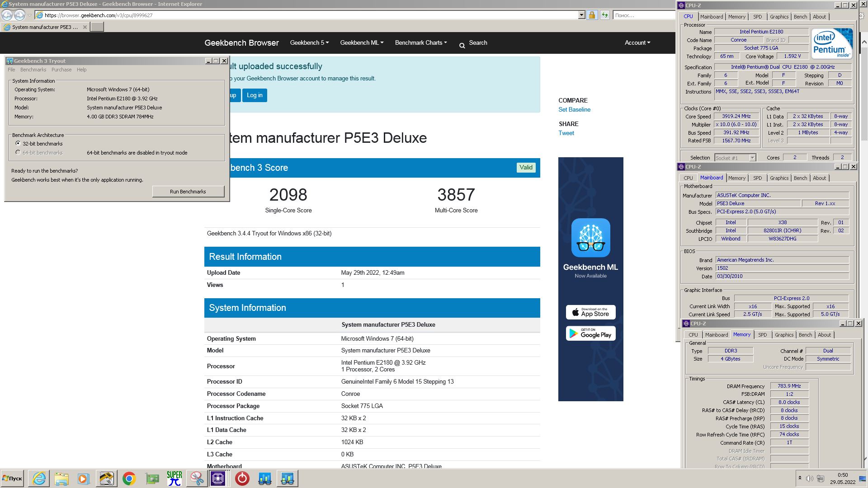Click the Tweet share link
This screenshot has width=868, height=488.
coord(566,133)
